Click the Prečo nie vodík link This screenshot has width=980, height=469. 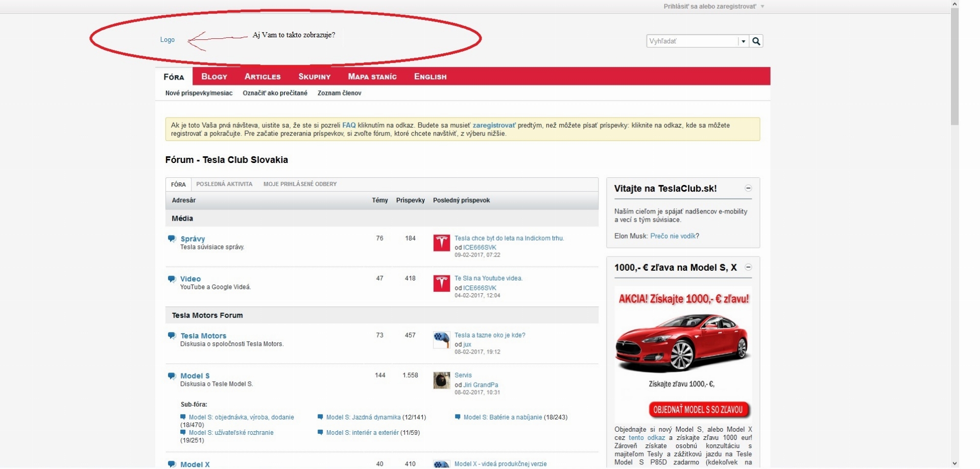click(x=673, y=236)
